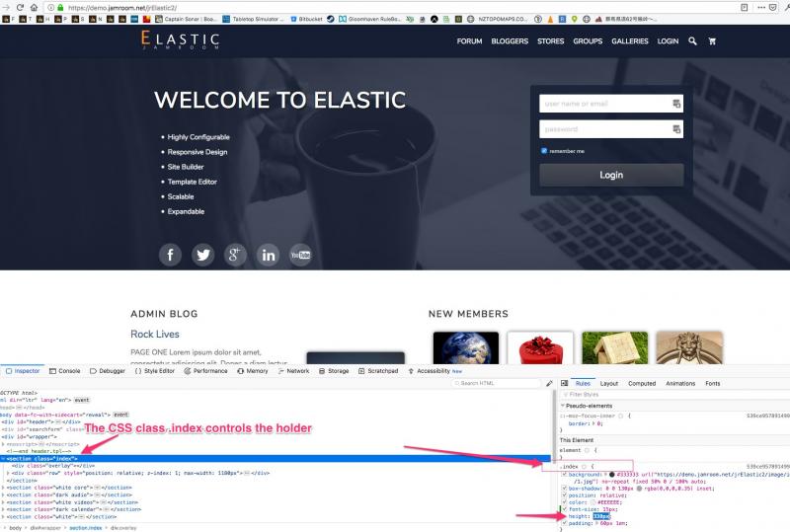Click the Filter Styles field
Screen dimensions: 790x532
point(675,395)
